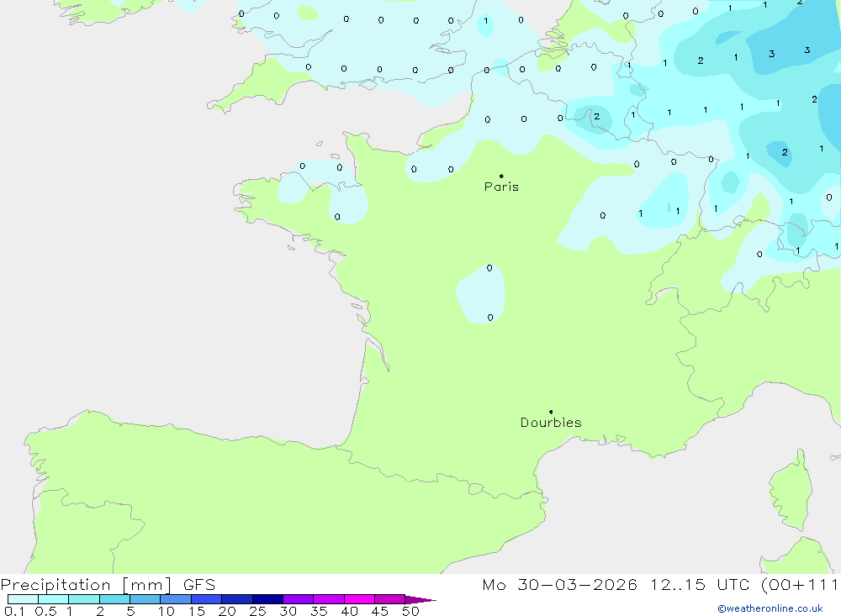Click the '15' legend scale label
This screenshot has width=841, height=616.
click(197, 611)
